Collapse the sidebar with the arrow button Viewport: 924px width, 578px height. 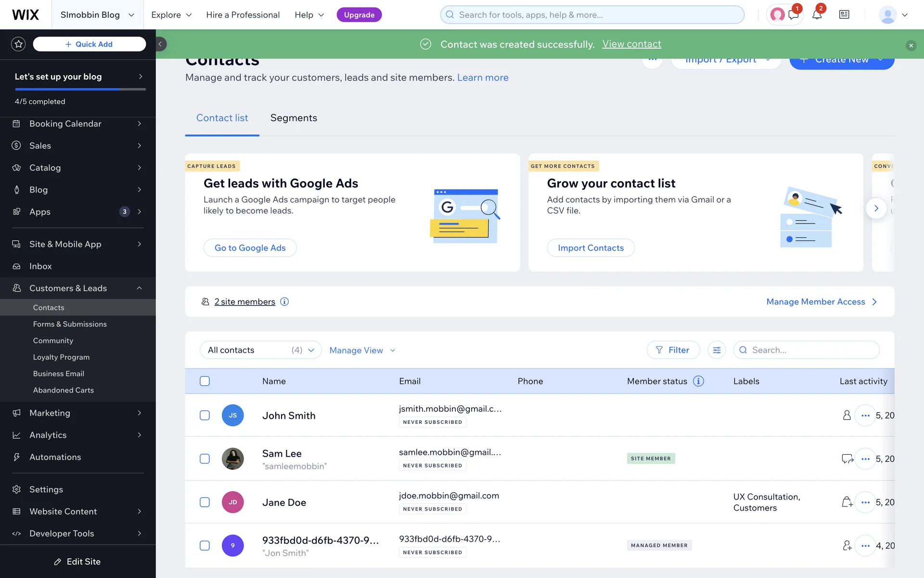click(x=161, y=44)
